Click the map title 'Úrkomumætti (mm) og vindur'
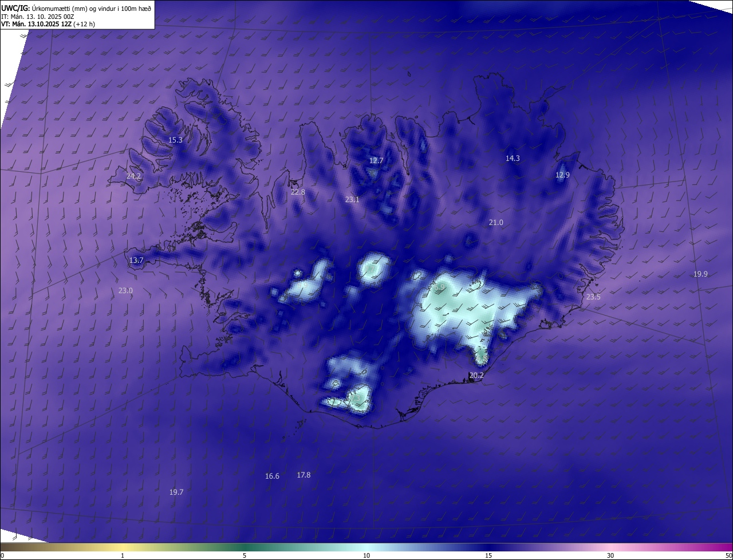Screen dimensions: 733x560 (75, 8)
